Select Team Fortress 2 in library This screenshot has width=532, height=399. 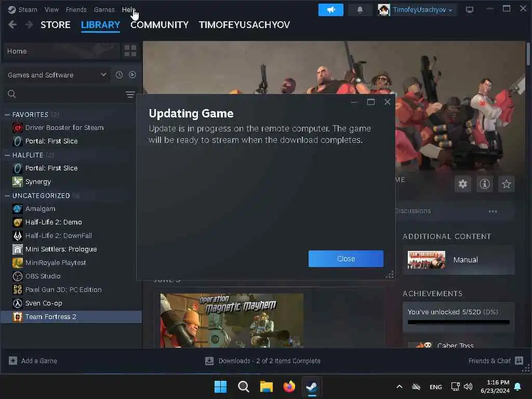(71, 317)
